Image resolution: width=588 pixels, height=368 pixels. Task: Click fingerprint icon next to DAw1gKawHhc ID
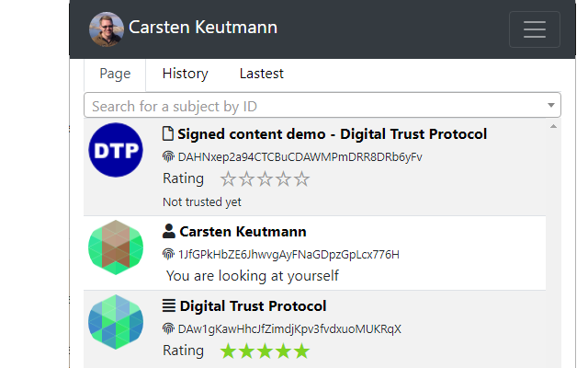coord(168,328)
